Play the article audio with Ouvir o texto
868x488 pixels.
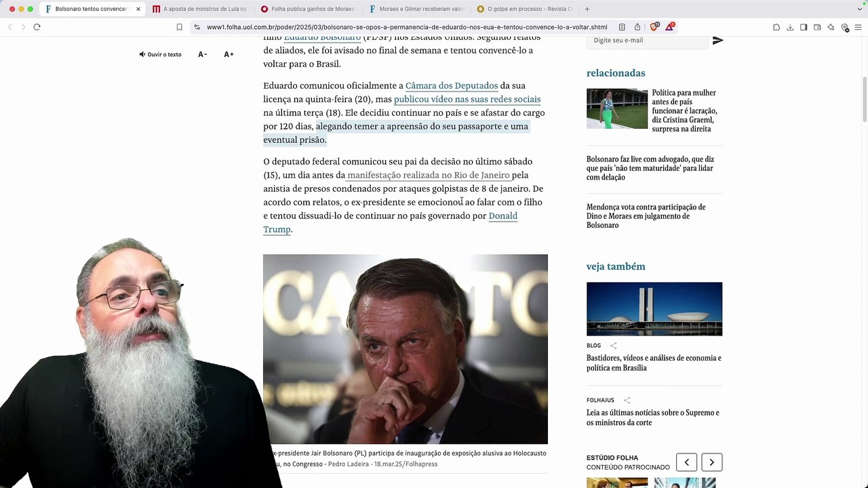[x=160, y=54]
